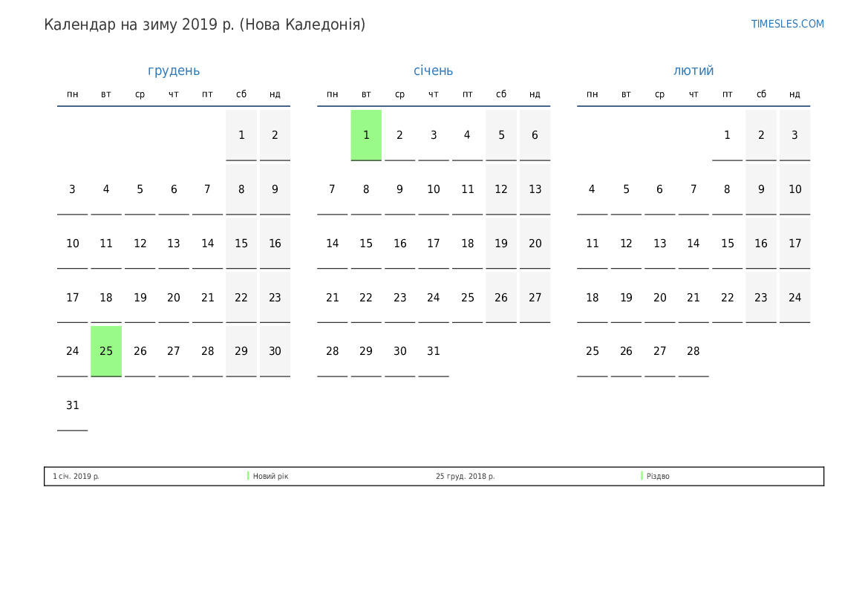Viewport: 868px width, 614px height.
Task: Select December 14 in грудень
Action: [x=208, y=244]
